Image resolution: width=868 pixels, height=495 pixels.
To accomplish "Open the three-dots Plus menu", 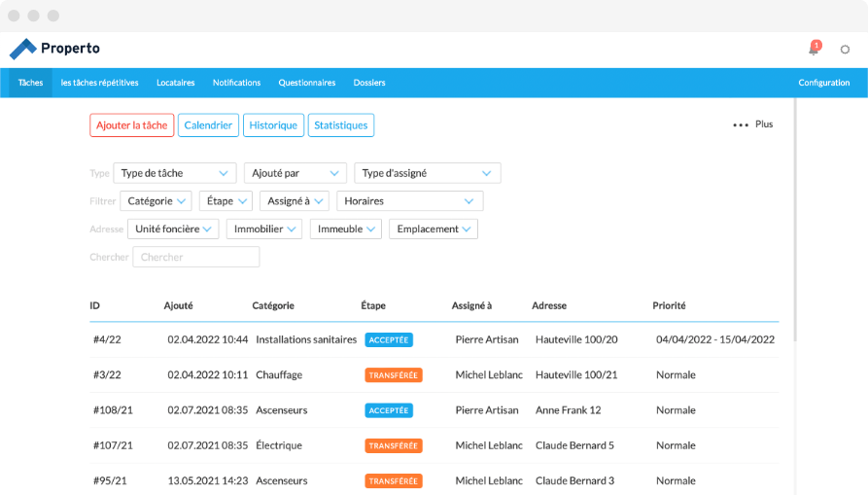I will point(753,124).
